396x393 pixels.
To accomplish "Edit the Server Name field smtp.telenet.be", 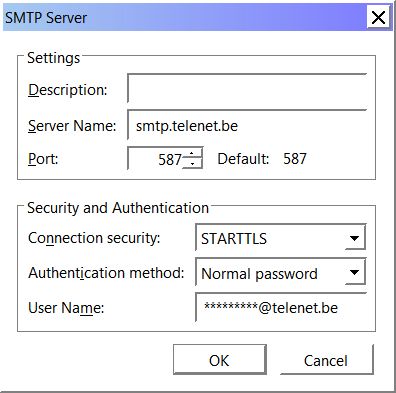I will pos(247,125).
